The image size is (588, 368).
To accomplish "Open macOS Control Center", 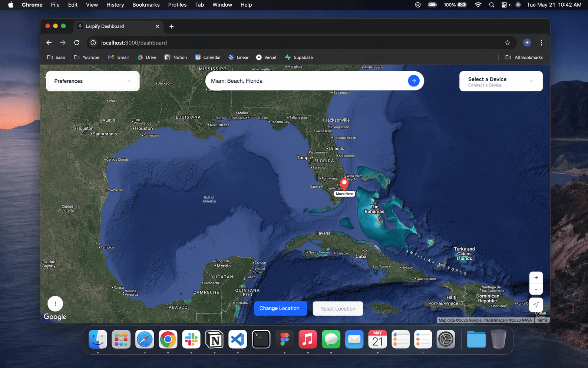I will [x=505, y=5].
